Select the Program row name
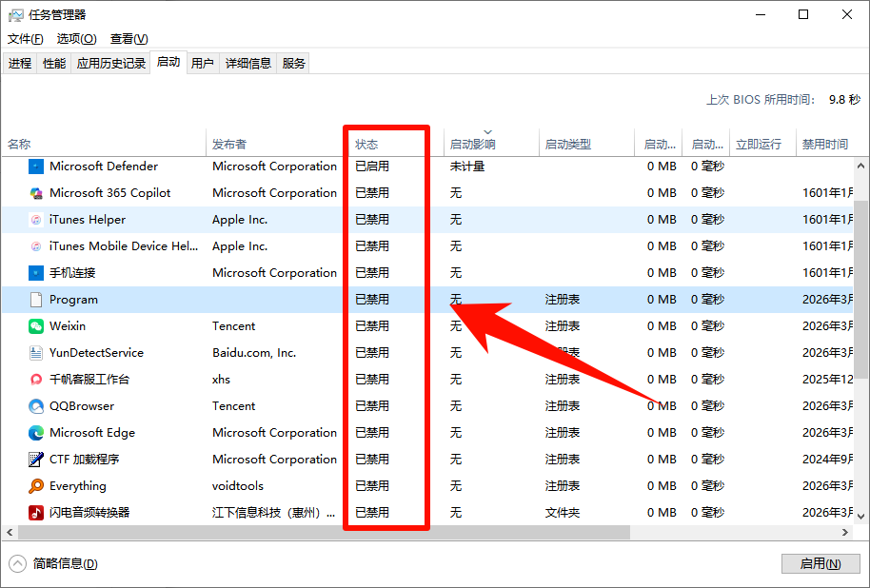 tap(73, 300)
